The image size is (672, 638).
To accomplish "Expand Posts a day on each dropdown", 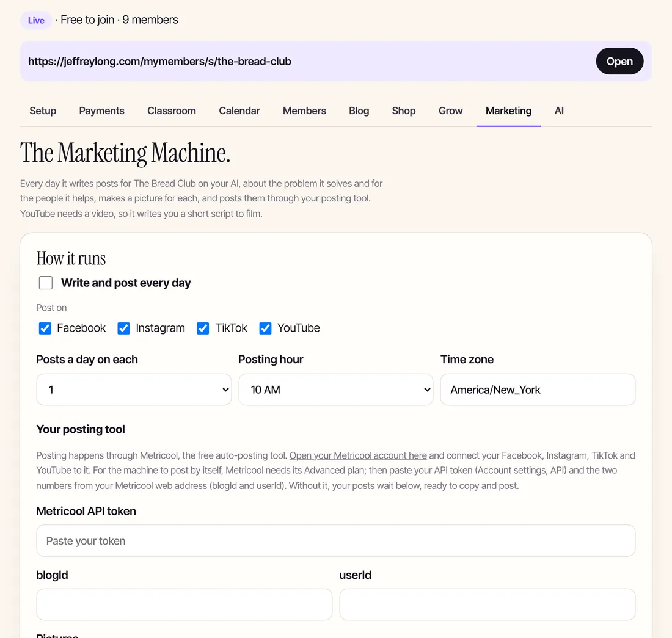I will 134,390.
